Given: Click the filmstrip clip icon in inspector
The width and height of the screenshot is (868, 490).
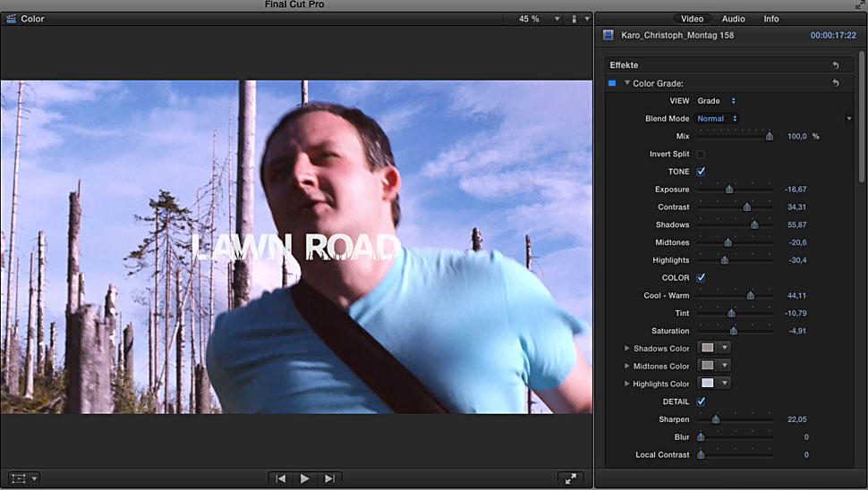Looking at the screenshot, I should 608,36.
